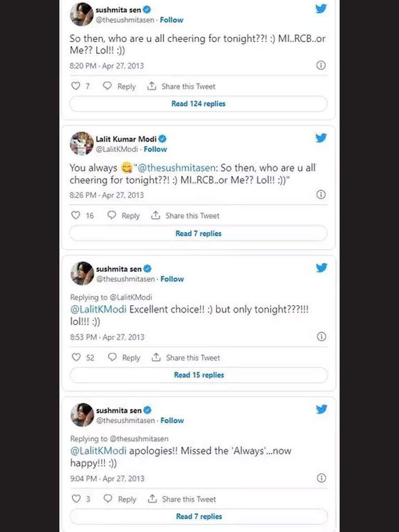
Task: Open Read 7 replies under Lalit's tweet
Action: click(x=199, y=233)
